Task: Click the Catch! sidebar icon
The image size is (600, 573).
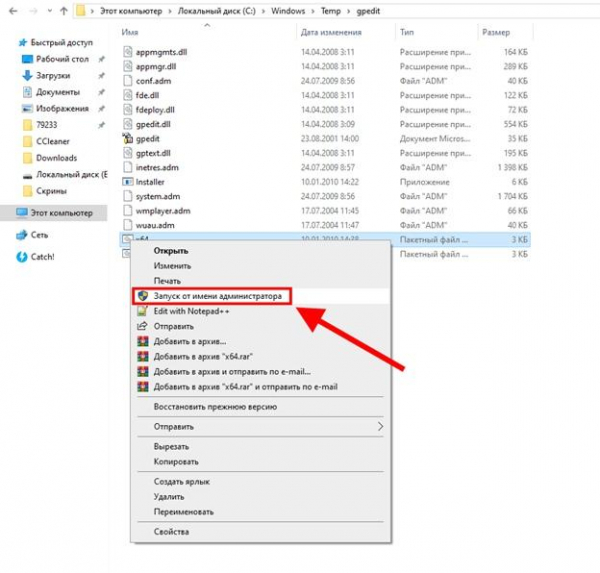Action: click(22, 256)
